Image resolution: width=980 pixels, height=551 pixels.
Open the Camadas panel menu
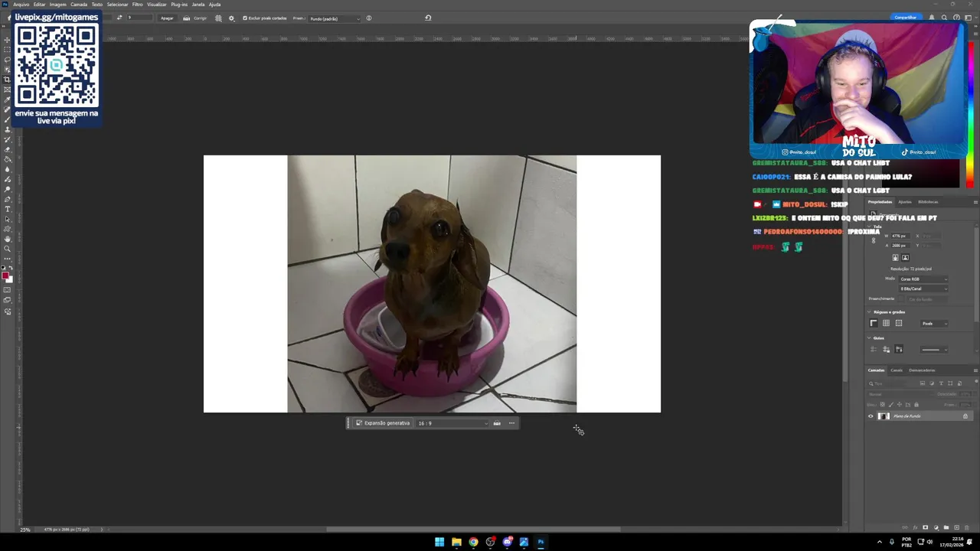[x=975, y=370]
